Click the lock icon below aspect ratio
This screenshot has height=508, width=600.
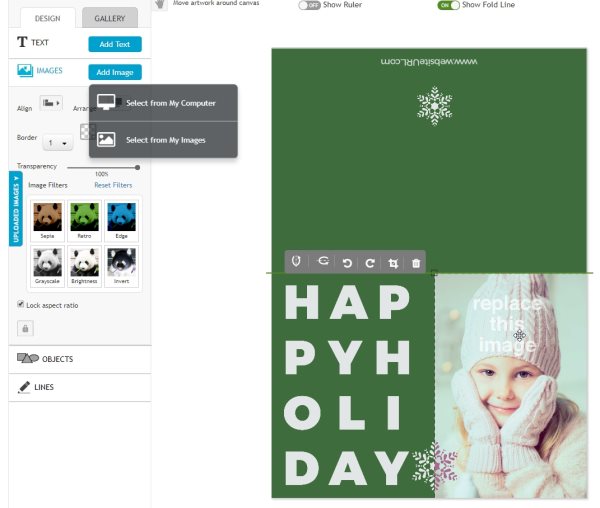pos(25,328)
